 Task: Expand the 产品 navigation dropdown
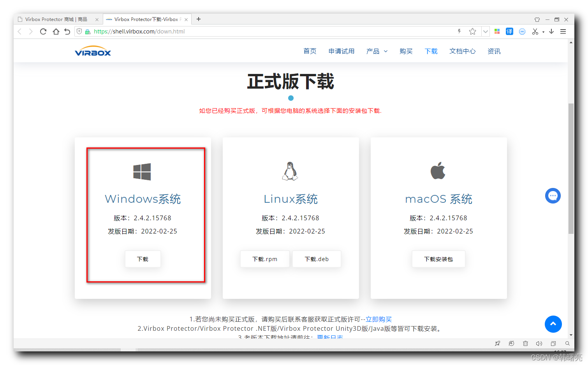click(x=377, y=51)
